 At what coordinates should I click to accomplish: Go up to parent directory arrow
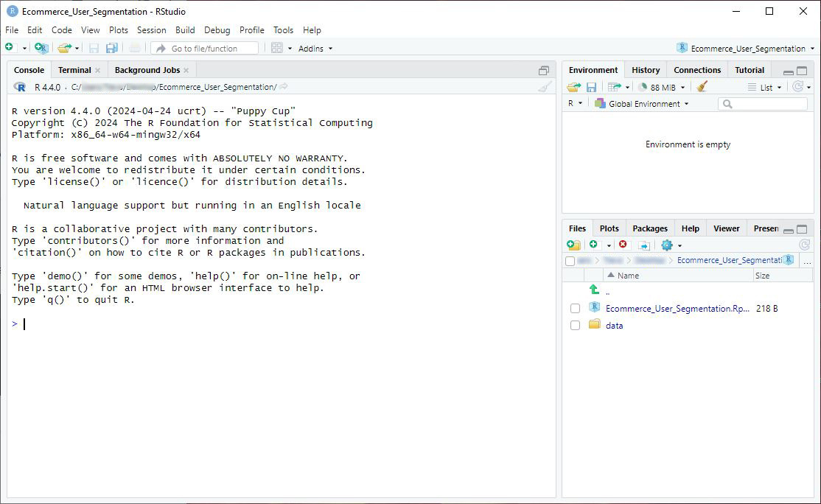pyautogui.click(x=594, y=290)
